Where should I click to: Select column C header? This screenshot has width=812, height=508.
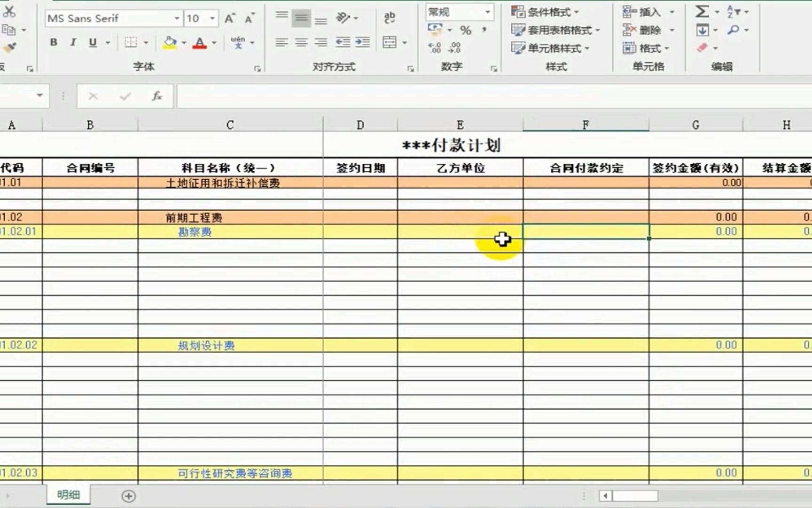pyautogui.click(x=230, y=125)
